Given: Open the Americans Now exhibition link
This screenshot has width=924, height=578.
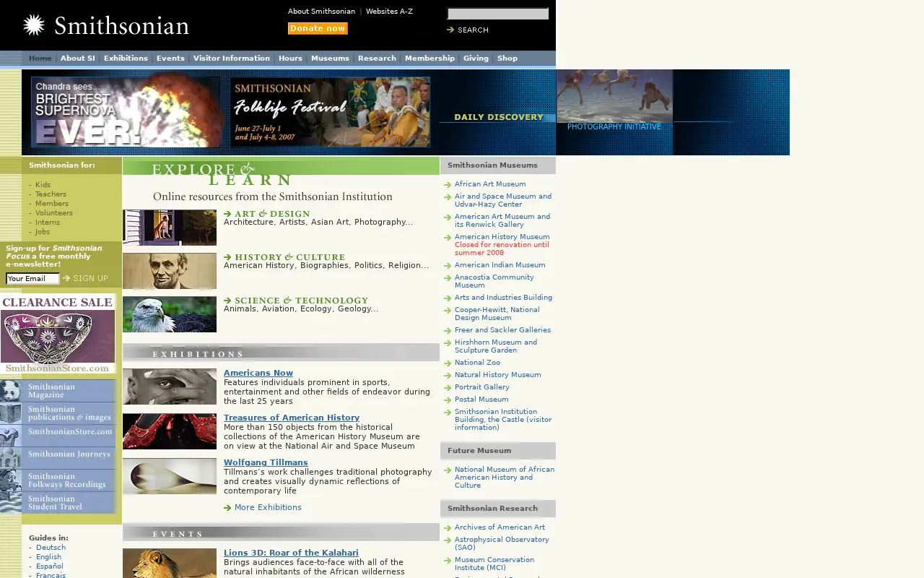Looking at the screenshot, I should tap(258, 374).
